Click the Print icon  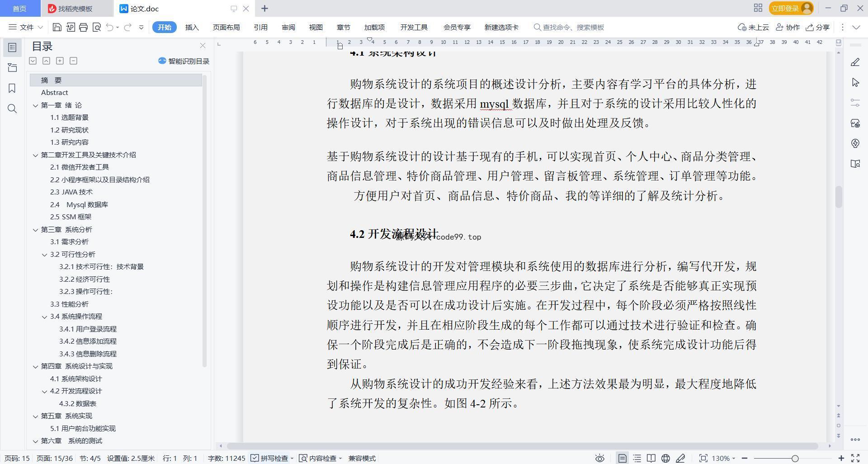83,27
